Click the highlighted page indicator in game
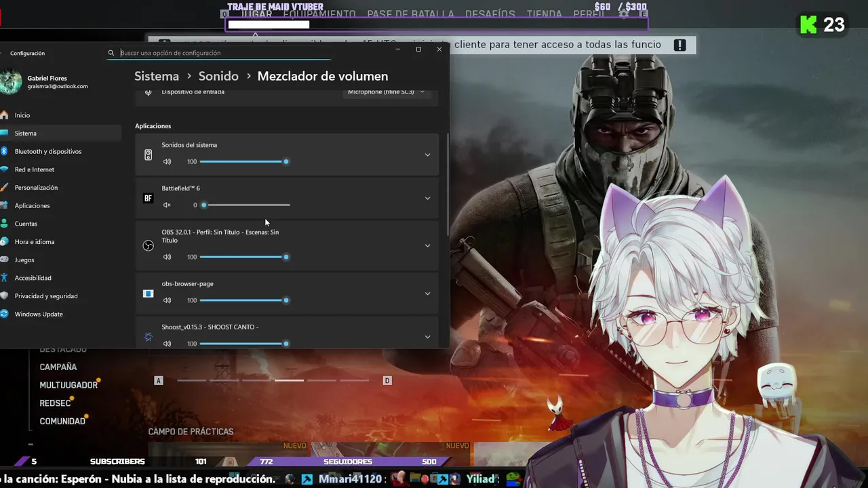This screenshot has height=488, width=868. [289, 381]
